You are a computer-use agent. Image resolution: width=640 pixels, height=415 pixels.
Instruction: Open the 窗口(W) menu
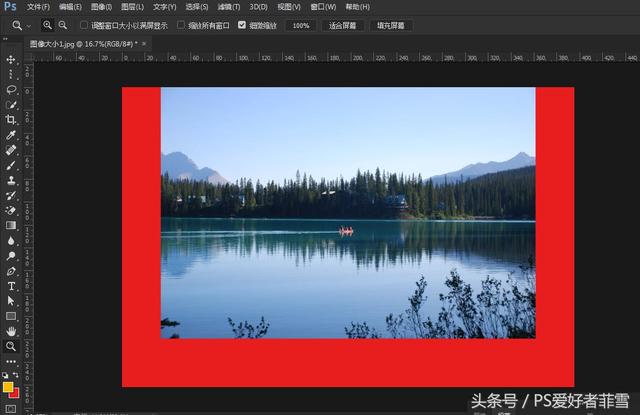pyautogui.click(x=323, y=7)
